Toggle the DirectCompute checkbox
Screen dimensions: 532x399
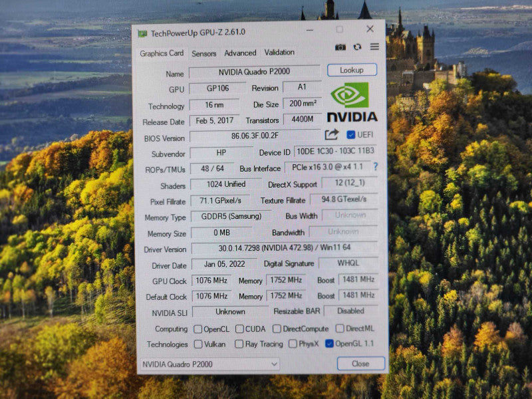click(x=277, y=329)
